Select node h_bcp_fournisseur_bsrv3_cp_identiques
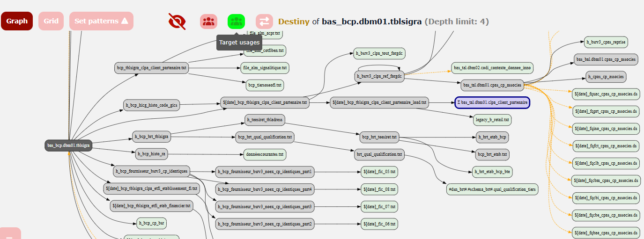The image size is (644, 239). click(x=151, y=171)
